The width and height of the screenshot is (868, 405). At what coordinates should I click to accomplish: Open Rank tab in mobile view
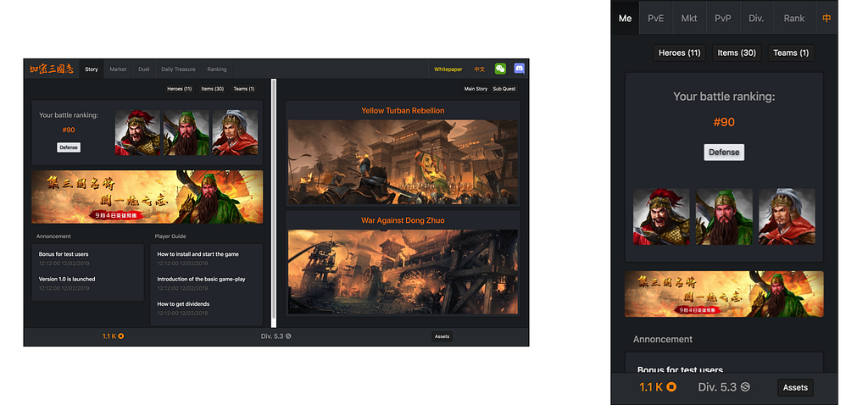[x=794, y=19]
